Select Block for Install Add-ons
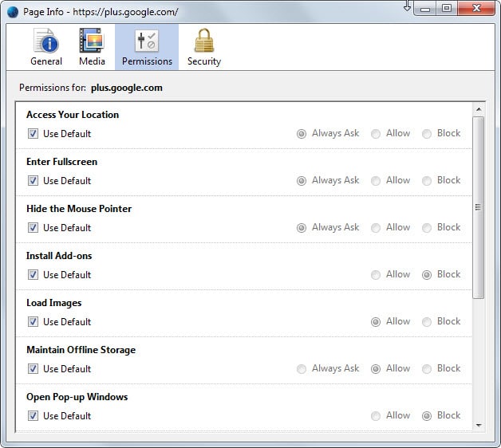This screenshot has height=448, width=501. tap(427, 274)
